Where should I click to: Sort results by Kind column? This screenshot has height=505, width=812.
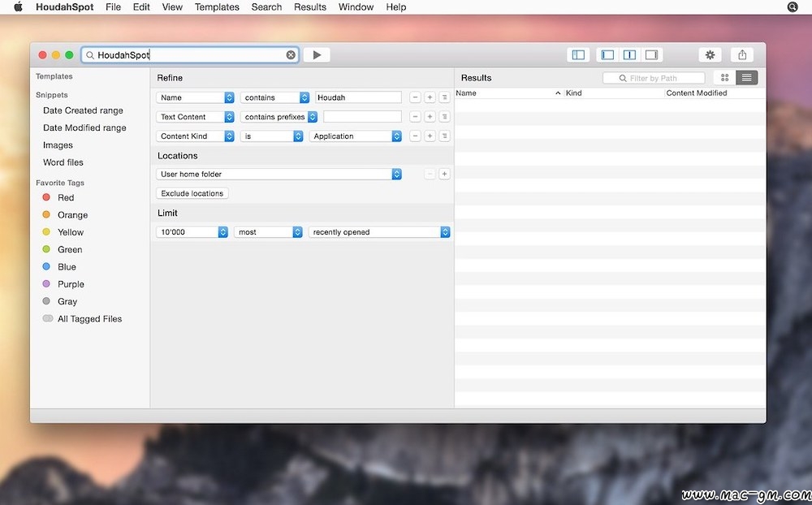click(614, 93)
